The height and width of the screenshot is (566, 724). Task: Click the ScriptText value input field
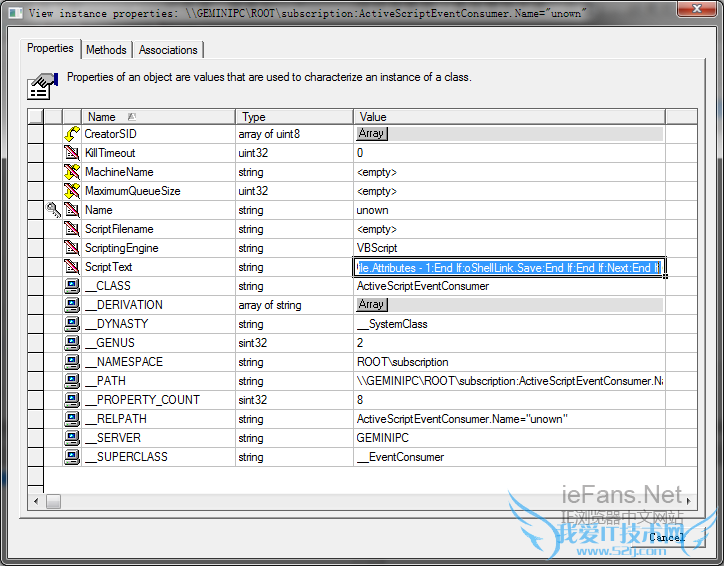click(x=508, y=267)
